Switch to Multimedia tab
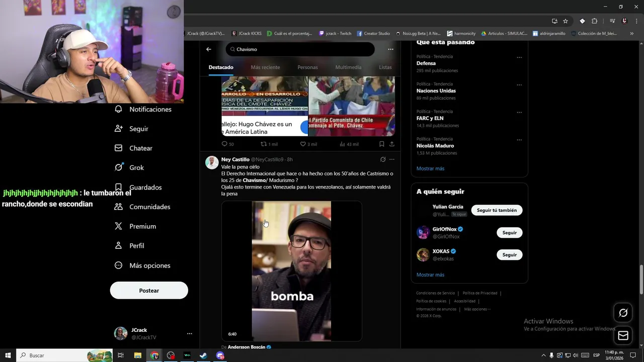Image resolution: width=644 pixels, height=362 pixels. coord(348,67)
